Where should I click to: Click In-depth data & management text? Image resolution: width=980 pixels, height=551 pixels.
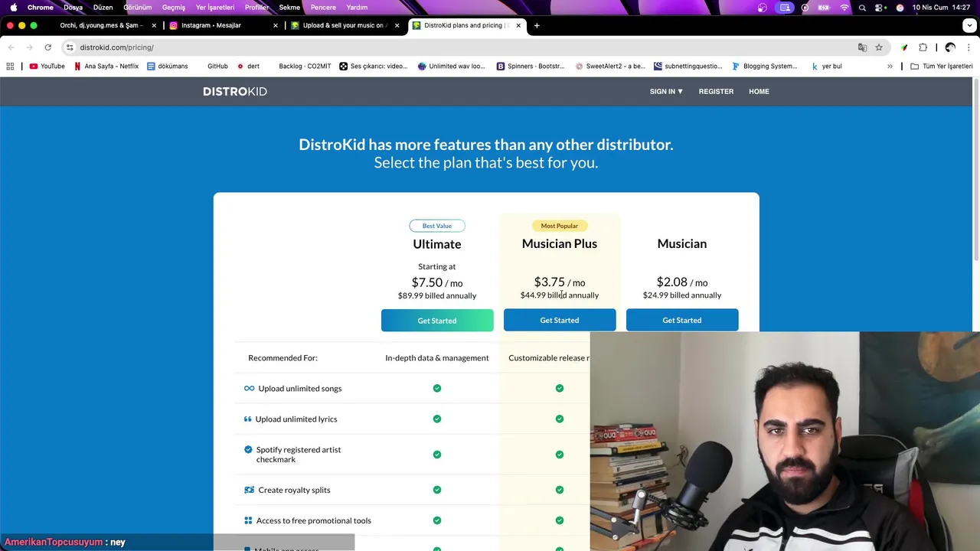coord(437,358)
